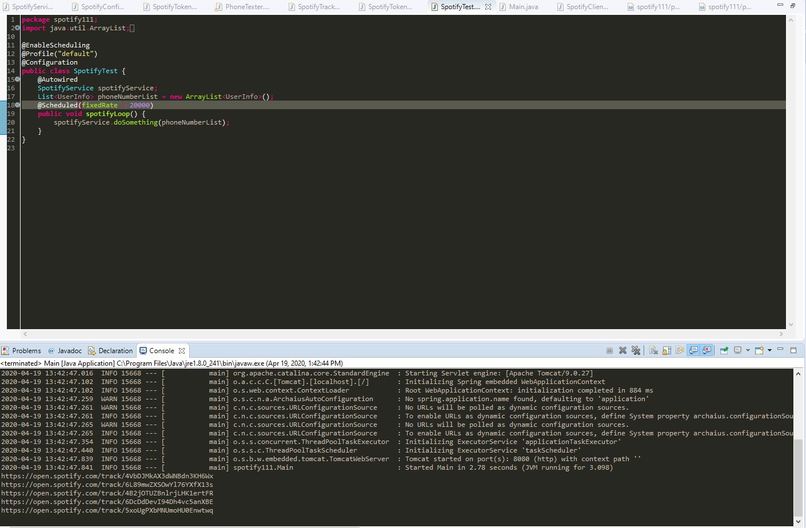The width and height of the screenshot is (806, 528).
Task: Click the doSomething method call
Action: pyautogui.click(x=136, y=122)
